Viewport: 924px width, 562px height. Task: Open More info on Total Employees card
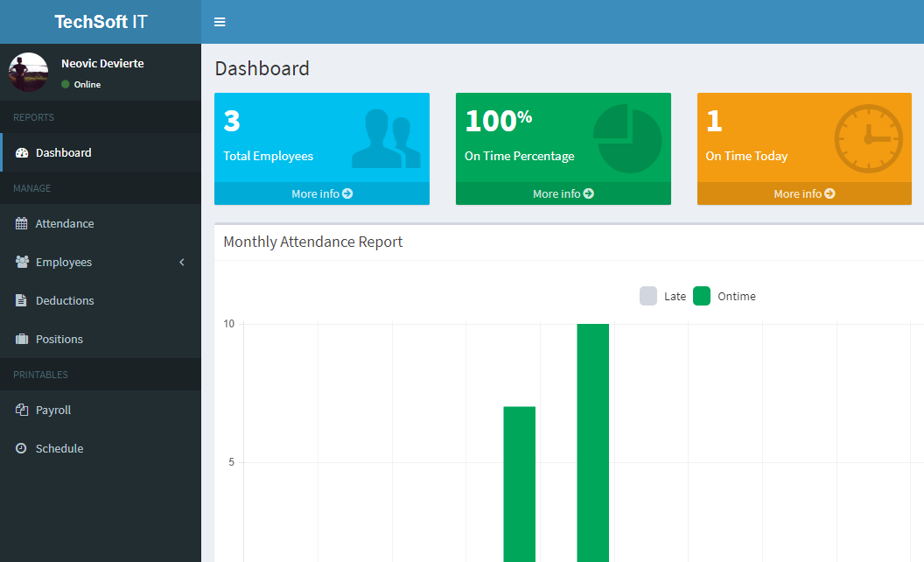[x=322, y=193]
